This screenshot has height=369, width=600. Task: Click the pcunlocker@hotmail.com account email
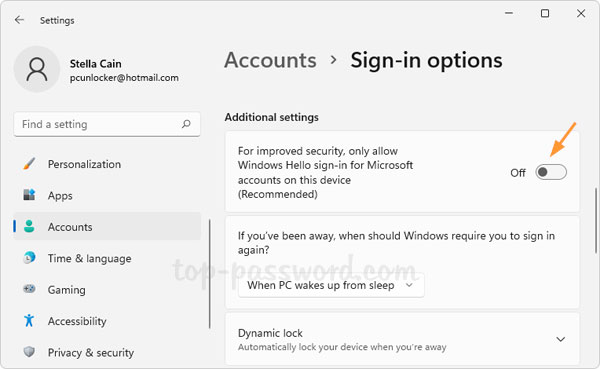[124, 78]
